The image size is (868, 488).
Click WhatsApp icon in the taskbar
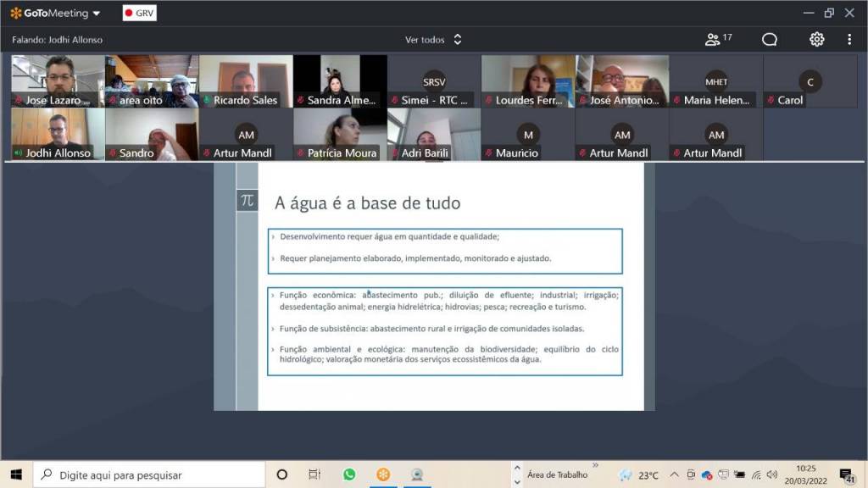(349, 474)
